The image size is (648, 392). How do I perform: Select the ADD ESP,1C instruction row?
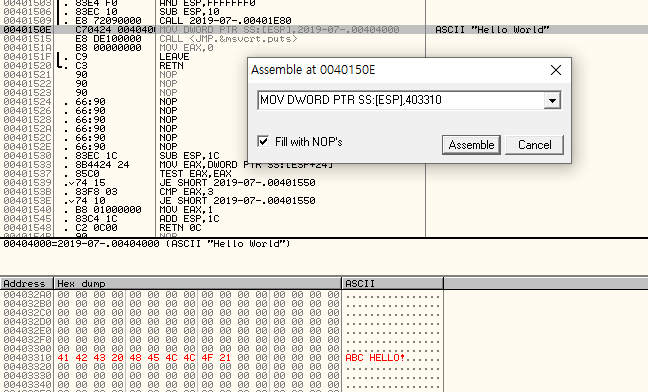pos(189,219)
